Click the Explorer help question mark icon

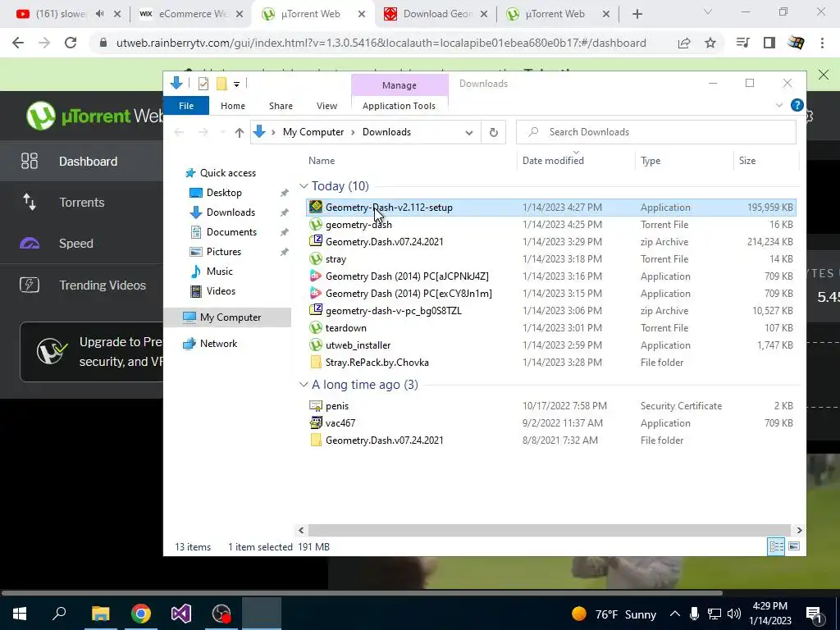(x=797, y=106)
